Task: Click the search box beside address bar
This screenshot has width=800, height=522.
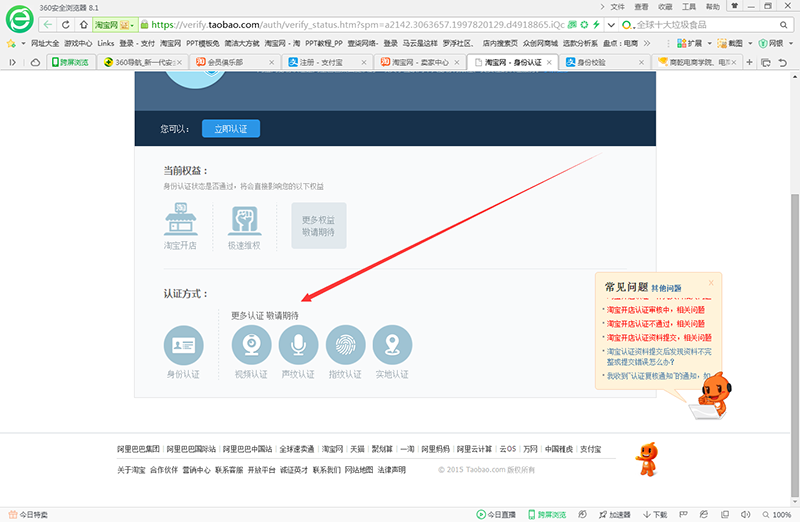Action: point(707,24)
